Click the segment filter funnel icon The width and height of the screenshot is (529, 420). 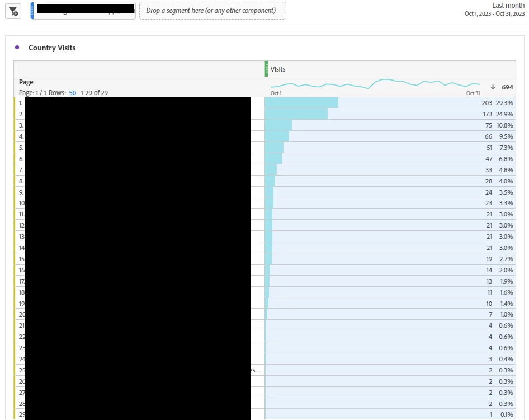(x=13, y=12)
